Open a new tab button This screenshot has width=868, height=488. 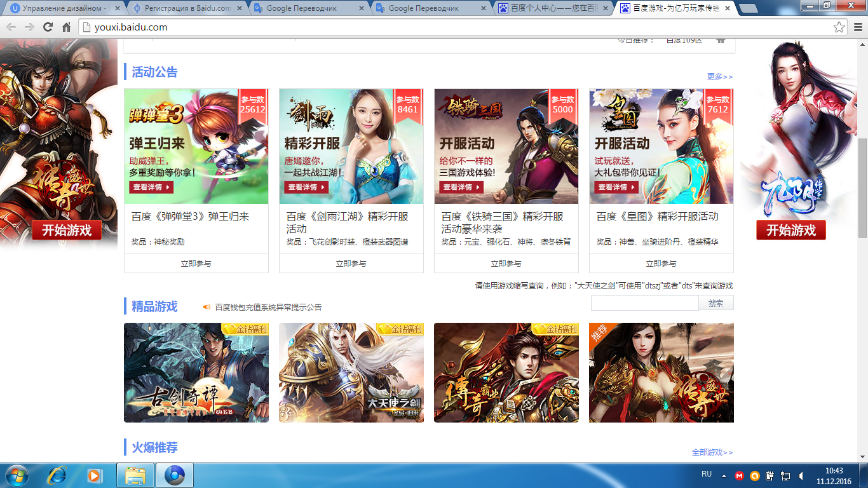click(x=748, y=9)
